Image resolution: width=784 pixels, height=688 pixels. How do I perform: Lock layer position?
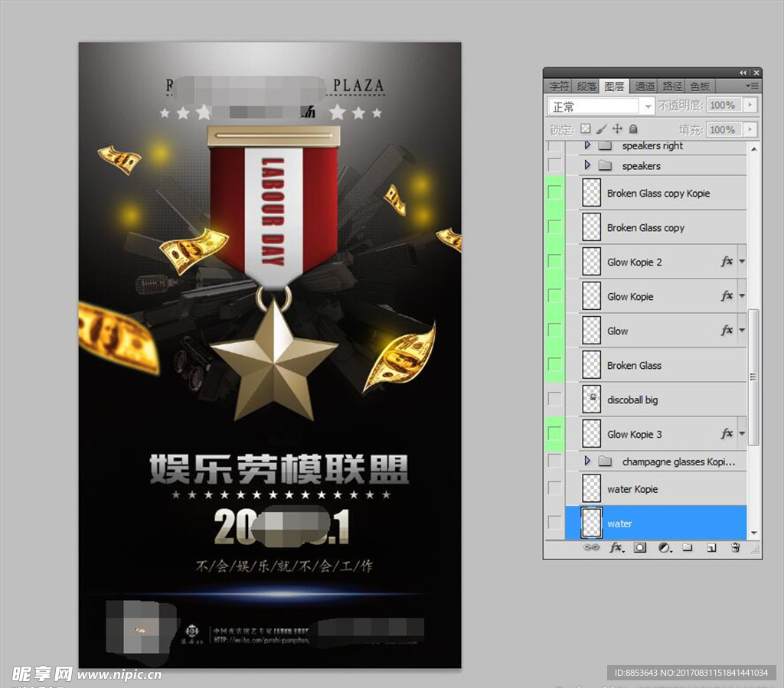point(618,129)
